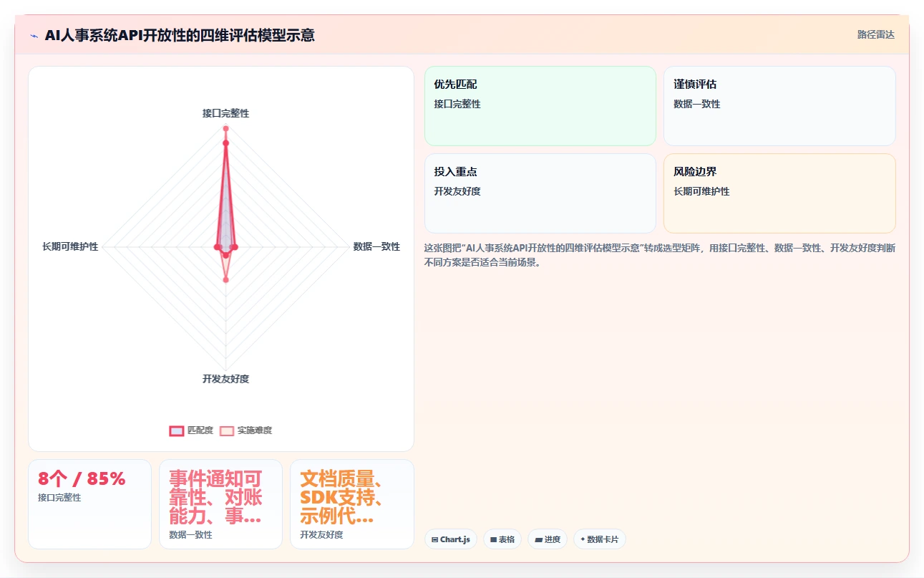Select the Chart.js tag
This screenshot has width=924, height=578.
coord(451,539)
